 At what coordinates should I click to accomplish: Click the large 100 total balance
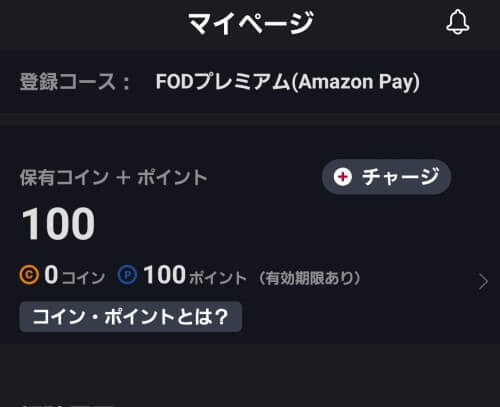[x=58, y=224]
